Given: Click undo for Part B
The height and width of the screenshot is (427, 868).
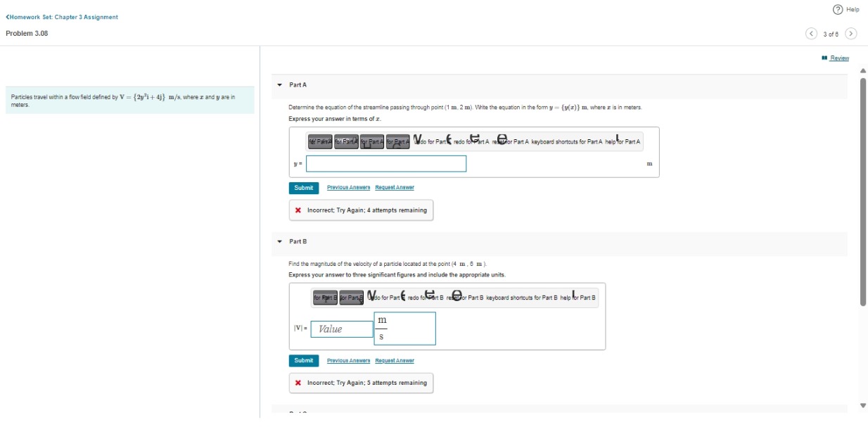Looking at the screenshot, I should pos(382,298).
